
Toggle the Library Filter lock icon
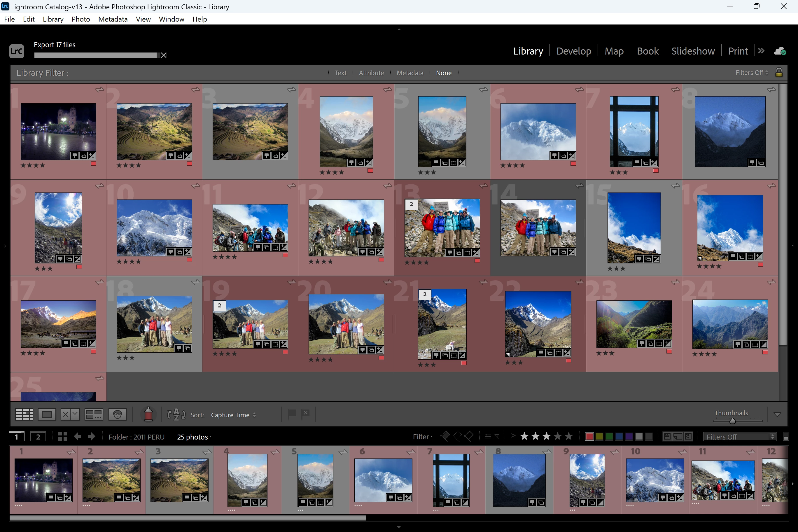(x=779, y=72)
